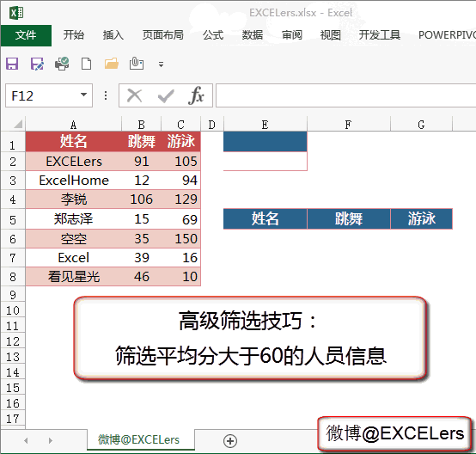Image resolution: width=476 pixels, height=454 pixels.
Task: Click the Save icon in quick access toolbar
Action: coord(12,64)
